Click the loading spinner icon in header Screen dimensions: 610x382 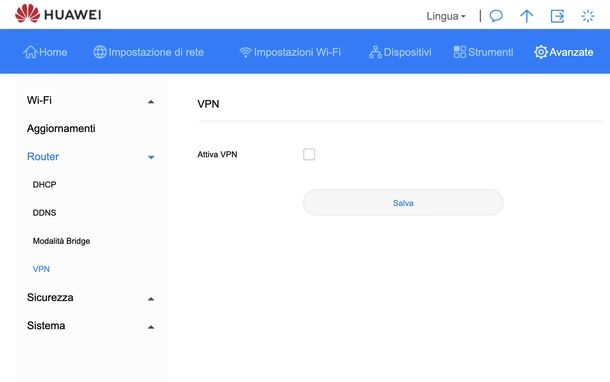click(587, 16)
